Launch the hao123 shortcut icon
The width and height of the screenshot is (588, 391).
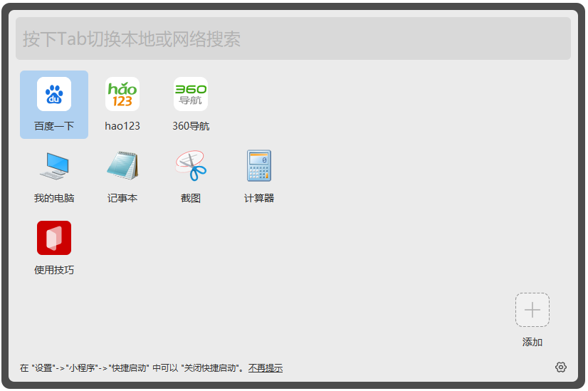122,94
